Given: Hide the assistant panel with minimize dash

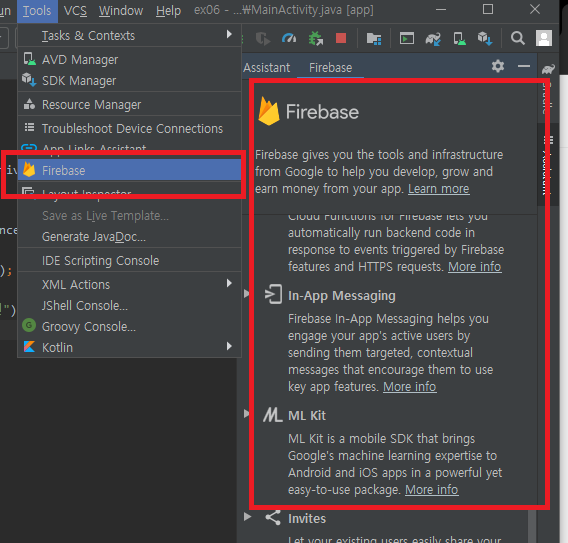Looking at the screenshot, I should 524,66.
